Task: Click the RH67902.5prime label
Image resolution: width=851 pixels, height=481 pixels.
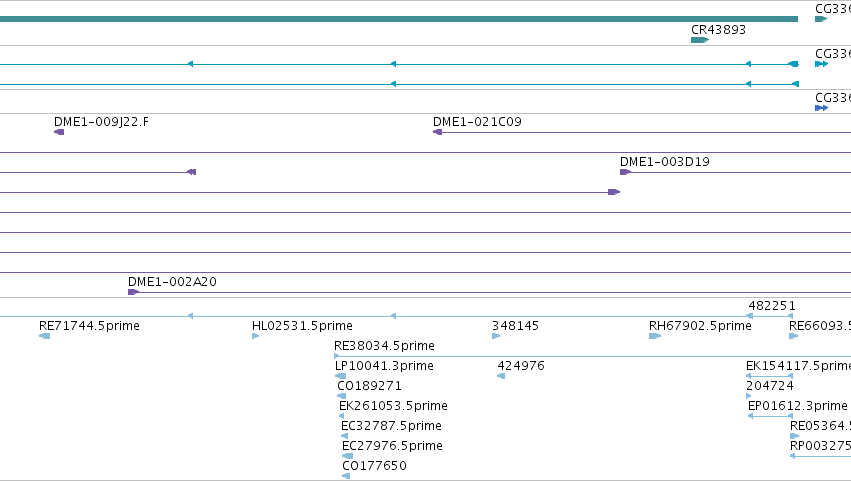Action: tap(700, 326)
